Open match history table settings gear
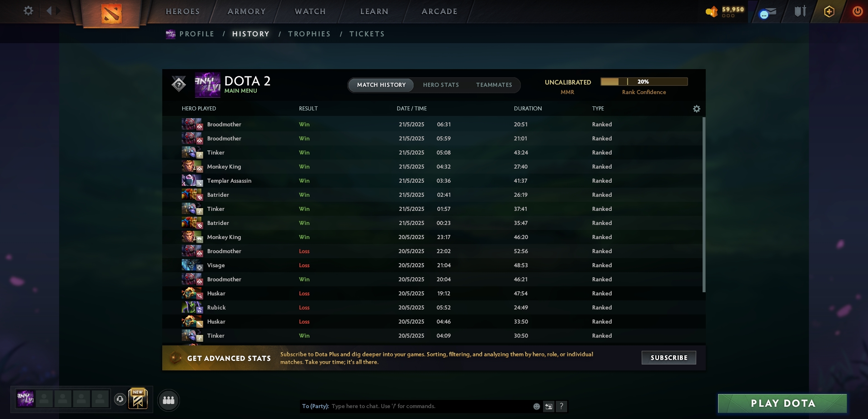This screenshot has width=868, height=419. pos(696,109)
